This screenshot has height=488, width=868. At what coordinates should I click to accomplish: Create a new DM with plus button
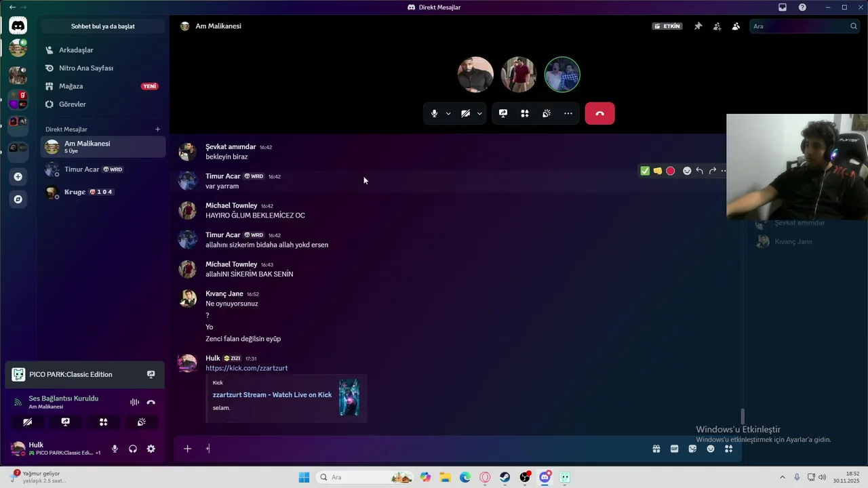coord(158,129)
